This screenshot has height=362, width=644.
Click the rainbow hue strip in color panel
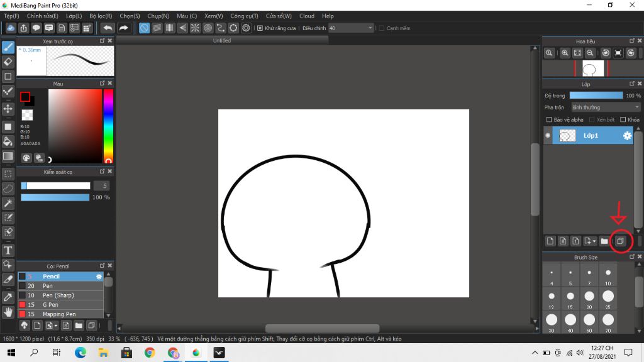click(108, 126)
